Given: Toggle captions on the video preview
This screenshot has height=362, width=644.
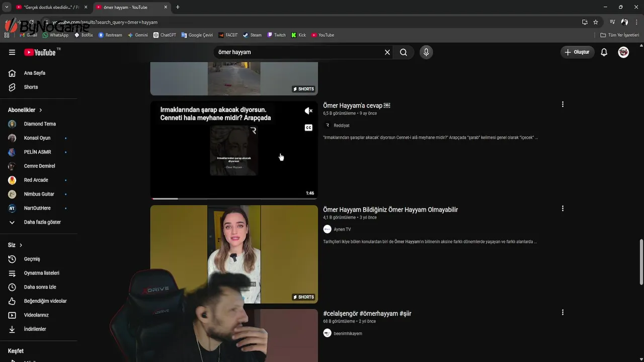Looking at the screenshot, I should click(308, 128).
